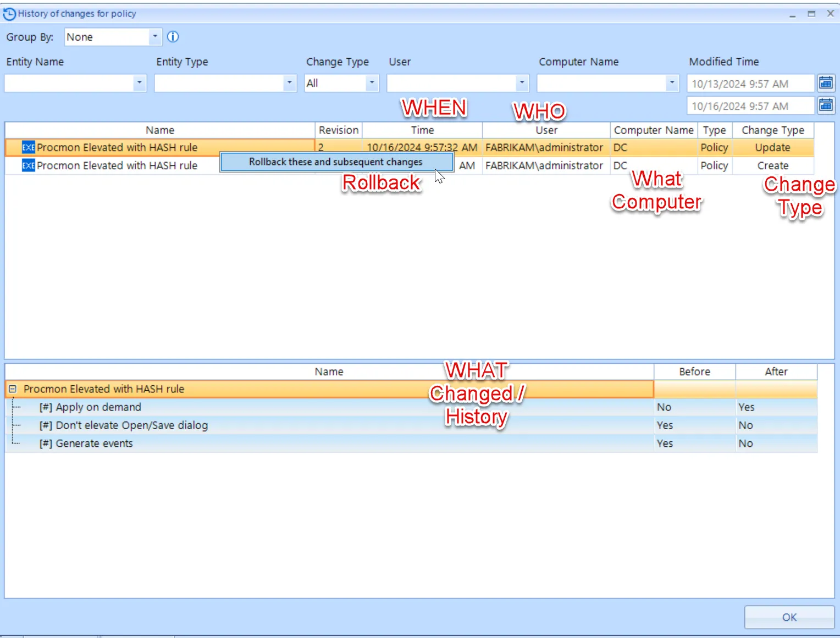Click the start Modified Time date field
The width and height of the screenshot is (840, 638).
[750, 84]
